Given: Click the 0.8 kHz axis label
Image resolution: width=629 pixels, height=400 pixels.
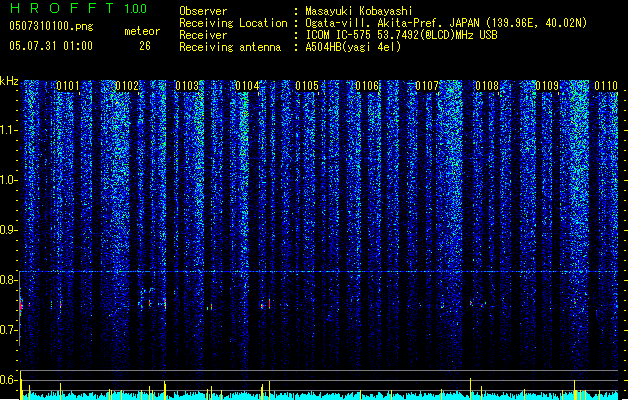Looking at the screenshot, I should coord(8,280).
